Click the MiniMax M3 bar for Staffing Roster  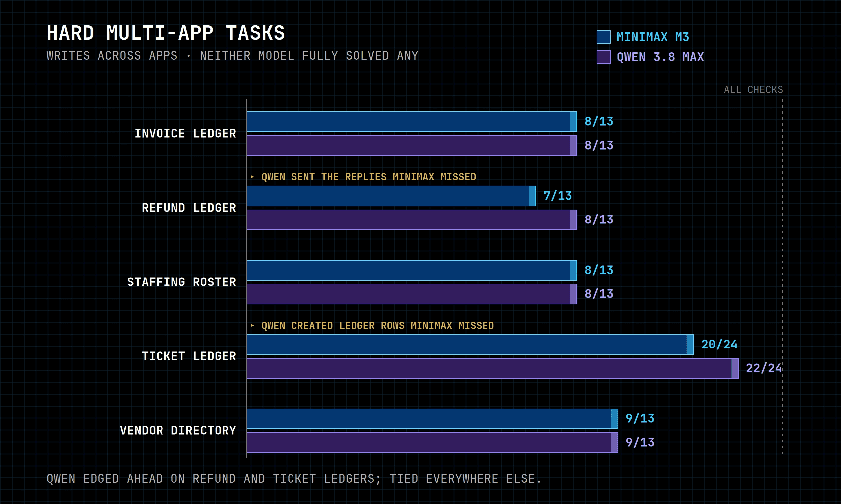[x=412, y=270]
